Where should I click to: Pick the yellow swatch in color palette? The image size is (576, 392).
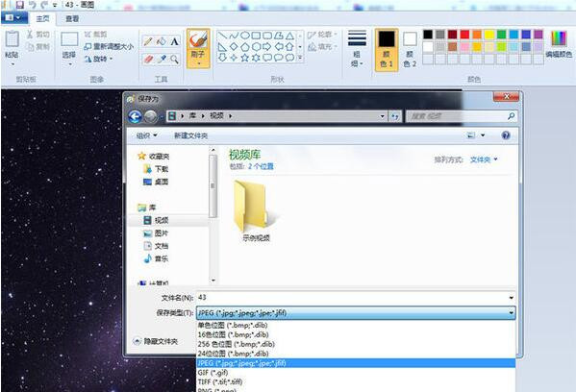(489, 35)
